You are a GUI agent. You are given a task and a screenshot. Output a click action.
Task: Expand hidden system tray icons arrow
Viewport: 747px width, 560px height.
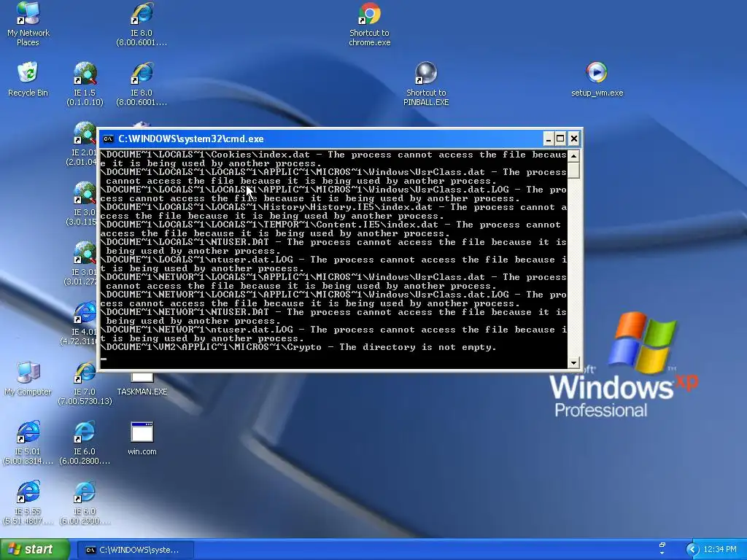692,550
